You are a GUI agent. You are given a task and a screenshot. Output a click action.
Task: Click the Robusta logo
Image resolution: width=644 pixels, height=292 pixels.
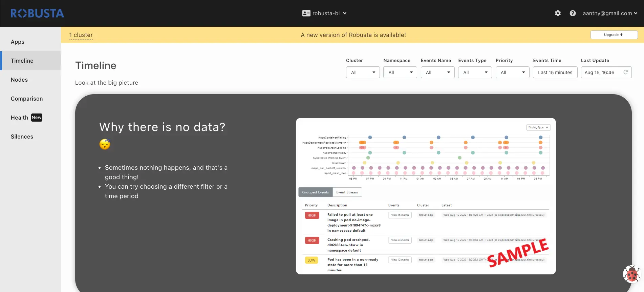pos(37,13)
